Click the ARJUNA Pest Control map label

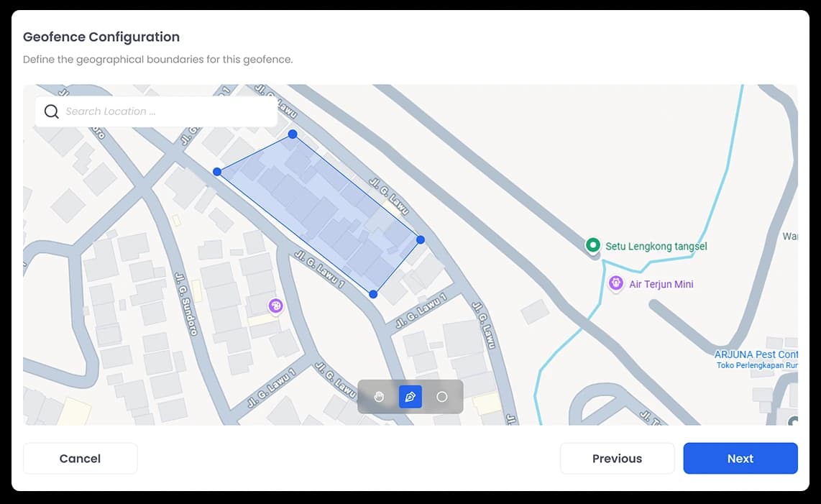click(756, 354)
